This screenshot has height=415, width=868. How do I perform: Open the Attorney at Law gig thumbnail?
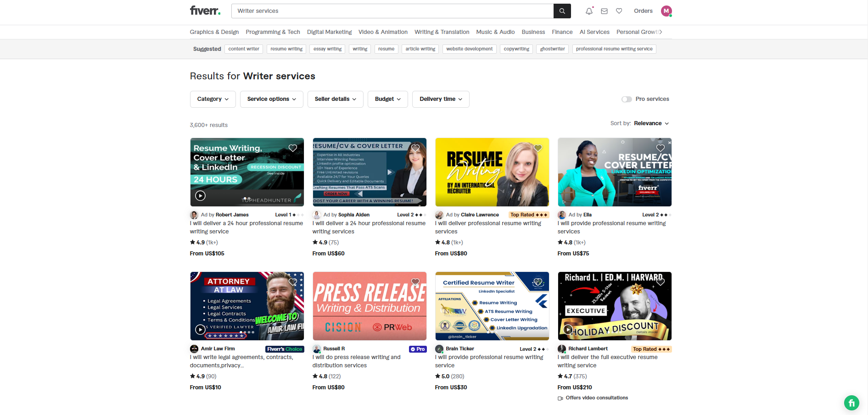tap(247, 306)
